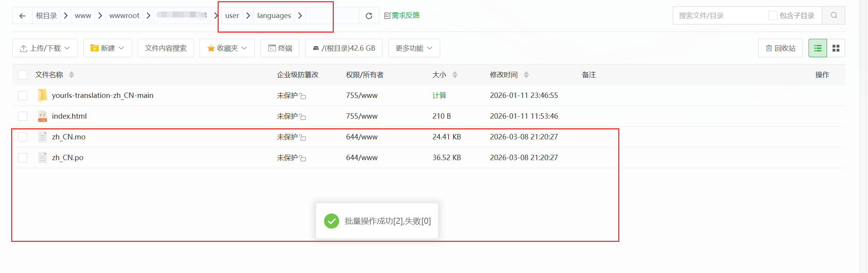Open the 终端 terminal

tap(280, 48)
